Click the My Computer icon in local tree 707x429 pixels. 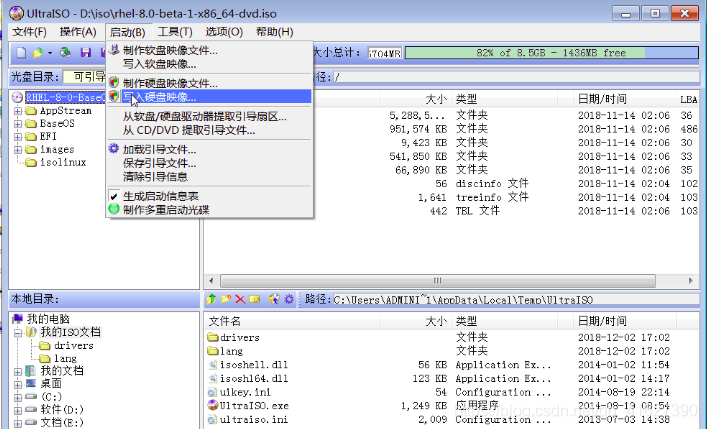tap(18, 319)
